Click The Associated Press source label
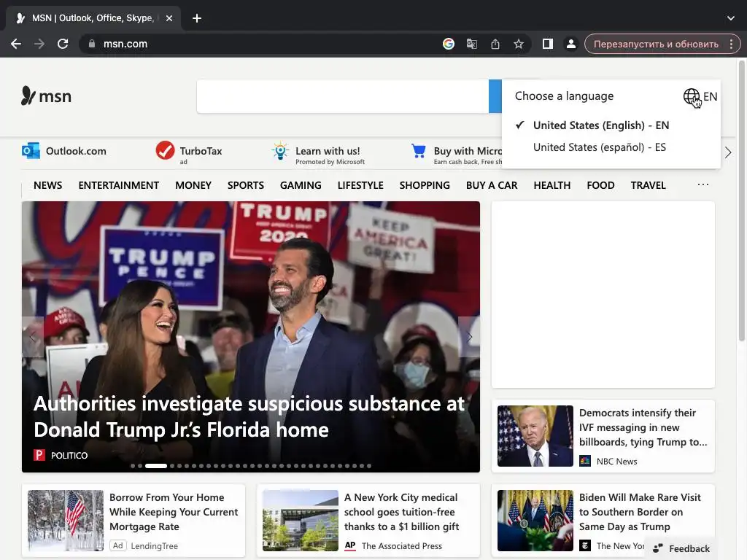Image resolution: width=747 pixels, height=560 pixels. 402,545
